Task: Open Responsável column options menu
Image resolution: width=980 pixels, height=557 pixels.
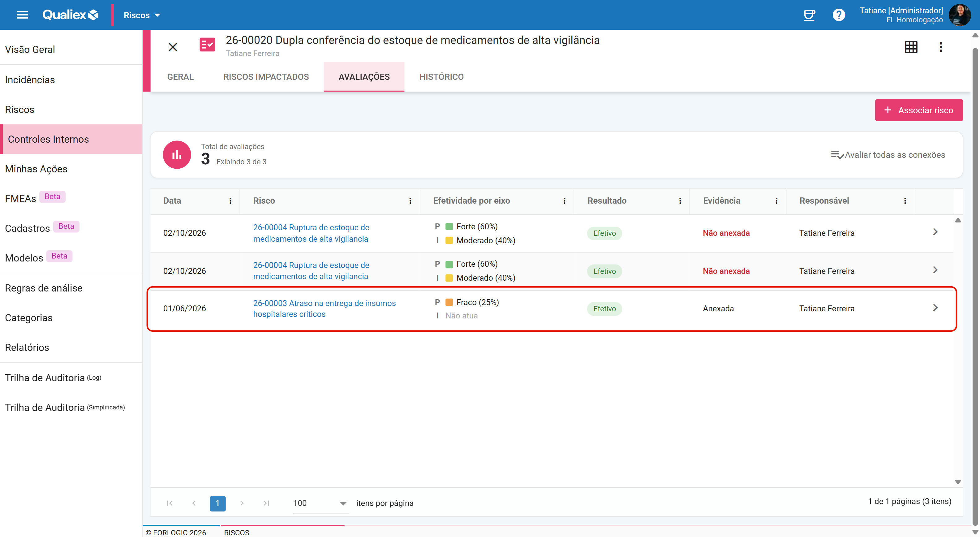Action: tap(905, 201)
